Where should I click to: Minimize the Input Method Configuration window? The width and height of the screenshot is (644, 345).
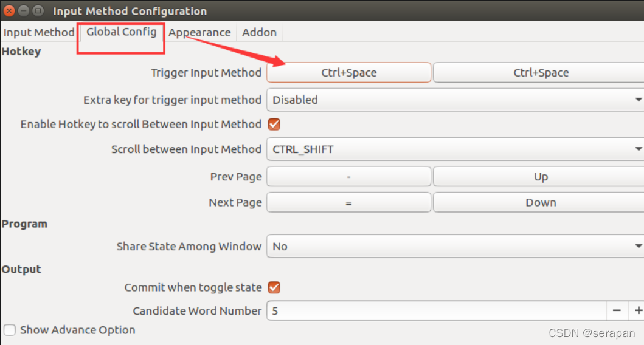[x=24, y=11]
